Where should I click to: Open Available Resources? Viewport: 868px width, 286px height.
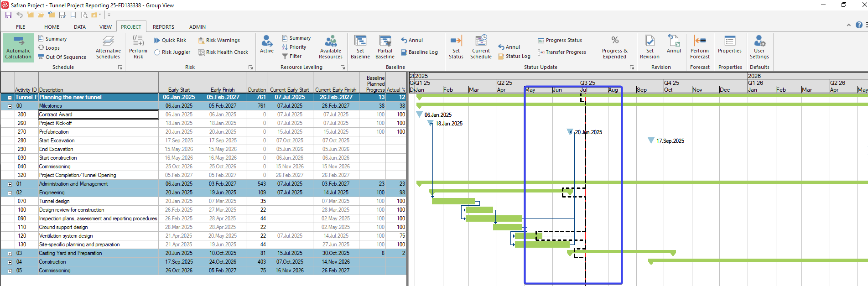coord(331,47)
